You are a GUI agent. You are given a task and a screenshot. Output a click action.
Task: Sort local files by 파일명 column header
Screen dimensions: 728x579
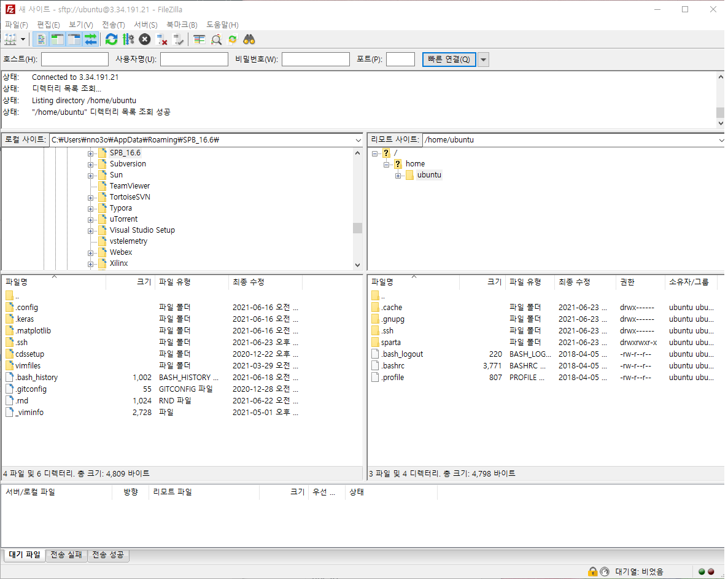pyautogui.click(x=54, y=282)
